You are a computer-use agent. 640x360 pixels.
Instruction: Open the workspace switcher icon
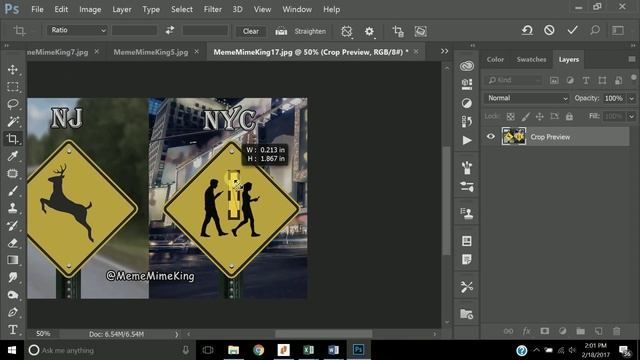click(x=618, y=30)
